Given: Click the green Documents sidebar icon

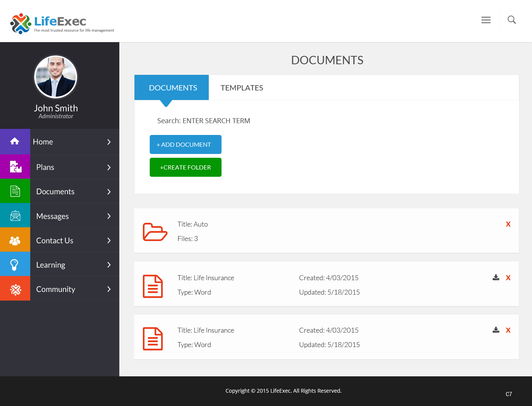Looking at the screenshot, I should tap(15, 191).
